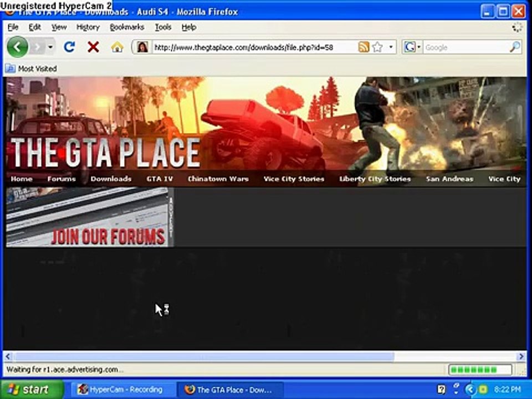
Task: Click the horizontal scrollbar left arrow
Action: (x=8, y=356)
